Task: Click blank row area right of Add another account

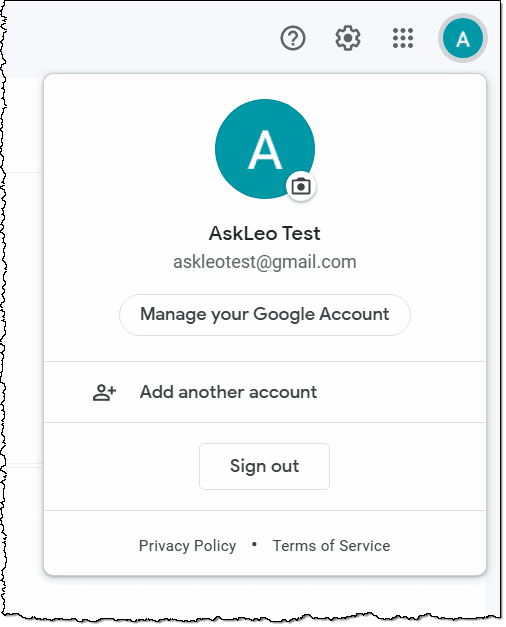Action: tap(400, 392)
